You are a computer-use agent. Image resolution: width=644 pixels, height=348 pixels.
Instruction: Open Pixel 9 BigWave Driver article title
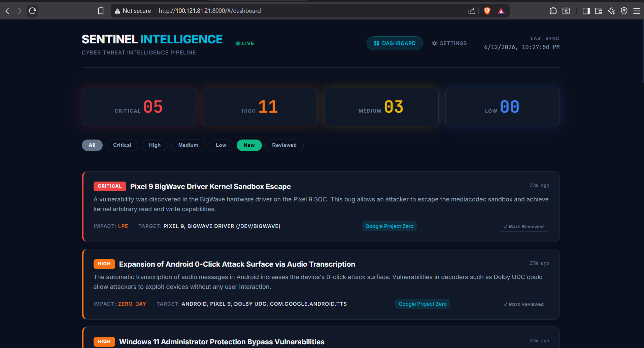(x=210, y=187)
